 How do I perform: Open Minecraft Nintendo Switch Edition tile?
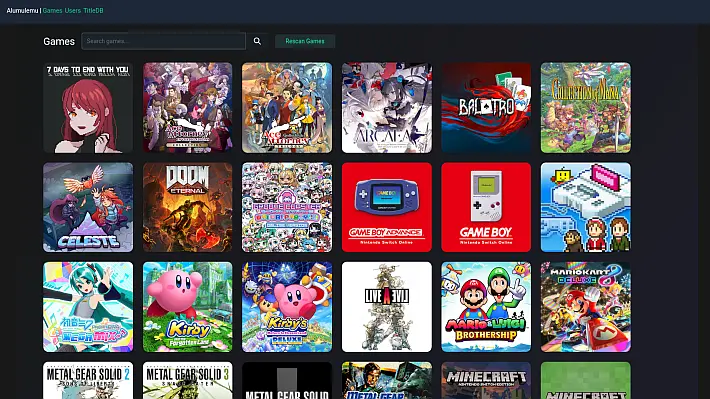coord(486,380)
